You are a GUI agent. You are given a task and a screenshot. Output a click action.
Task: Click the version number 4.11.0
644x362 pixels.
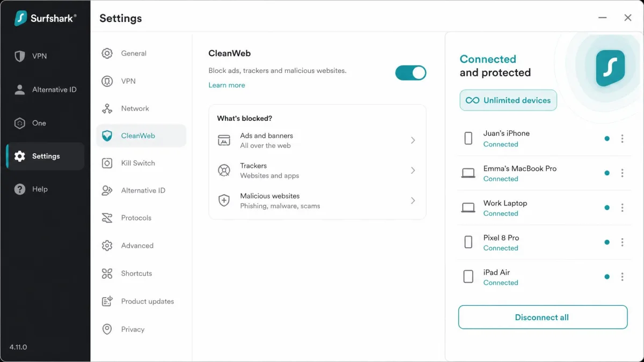click(x=18, y=347)
